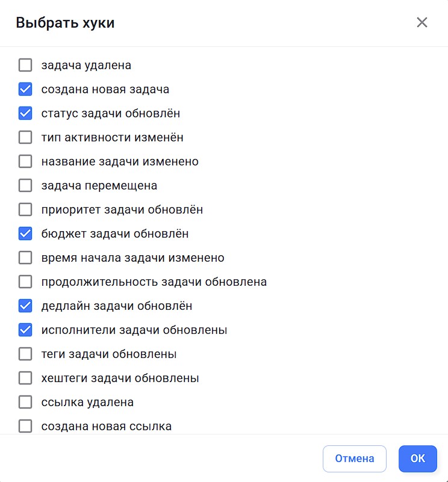Viewport: 448px width, 482px height.
Task: Check the 'задача удалена' checkbox
Action: tap(25, 65)
